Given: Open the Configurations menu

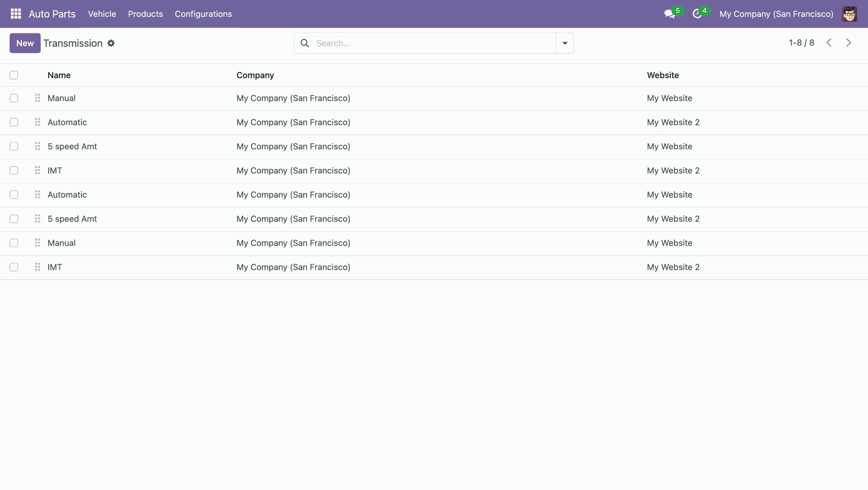Looking at the screenshot, I should 203,14.
